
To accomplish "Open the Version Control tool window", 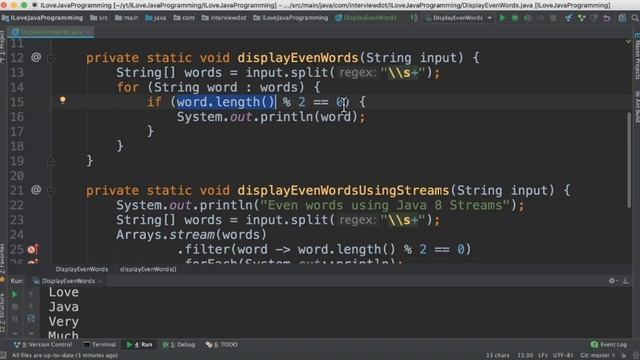I will click(42, 345).
